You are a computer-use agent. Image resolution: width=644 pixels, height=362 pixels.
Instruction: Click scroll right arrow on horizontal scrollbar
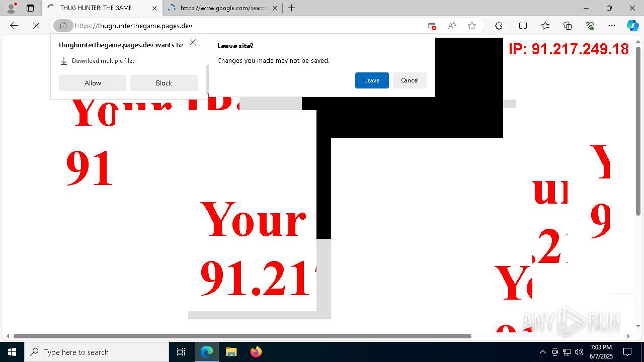click(x=628, y=336)
